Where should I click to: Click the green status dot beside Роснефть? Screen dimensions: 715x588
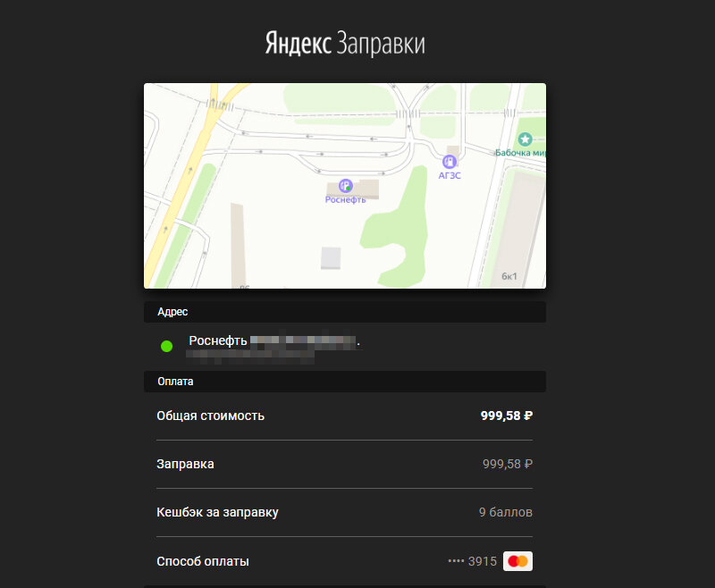[167, 347]
